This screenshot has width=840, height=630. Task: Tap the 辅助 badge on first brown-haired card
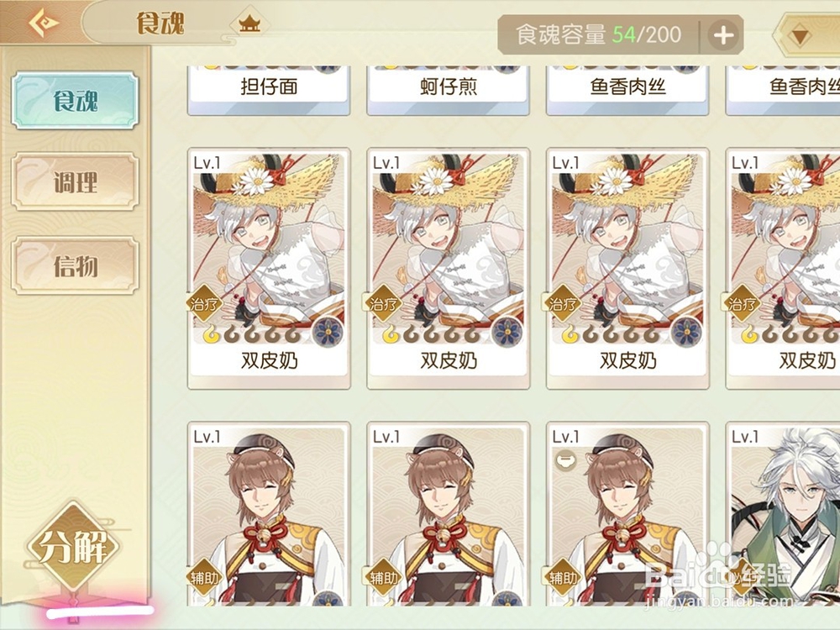coord(204,577)
